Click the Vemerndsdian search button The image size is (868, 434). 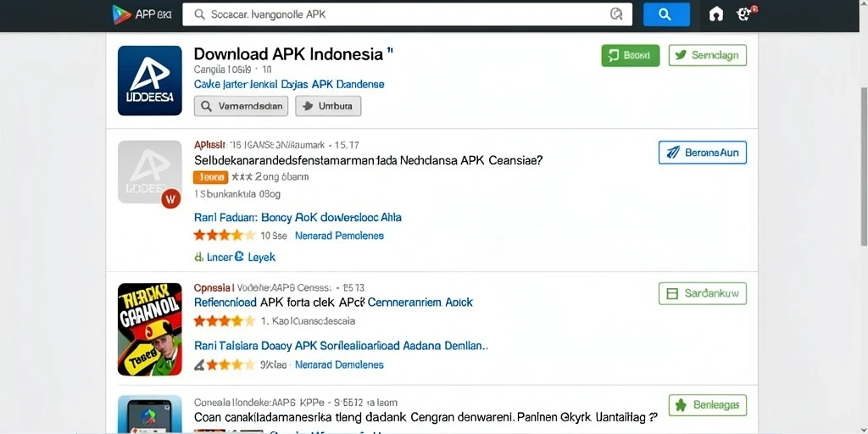coord(241,106)
